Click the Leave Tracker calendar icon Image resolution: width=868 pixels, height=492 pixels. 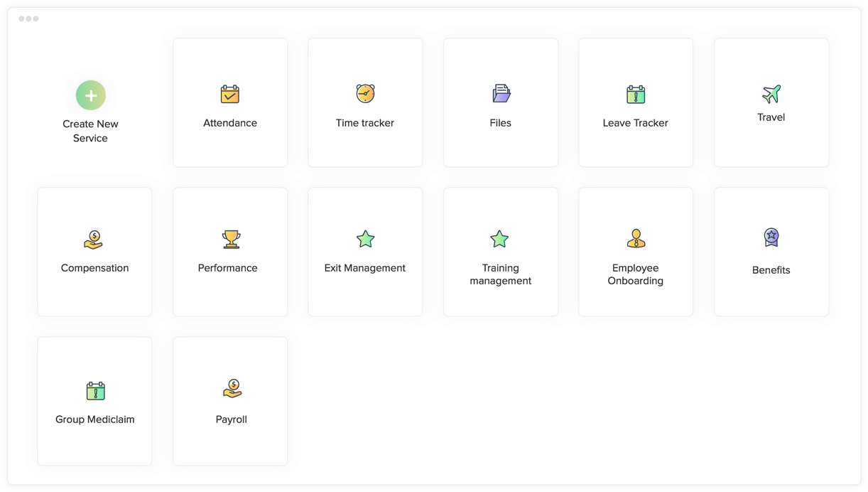click(636, 94)
